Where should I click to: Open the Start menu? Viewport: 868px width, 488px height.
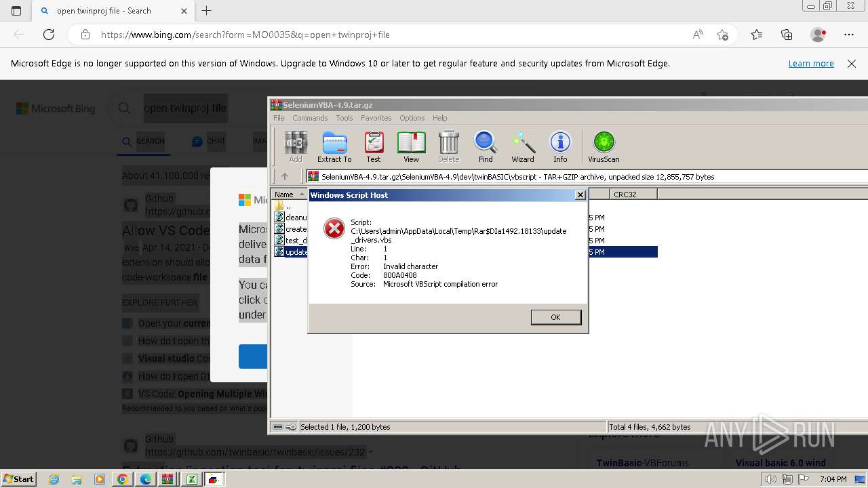pyautogui.click(x=18, y=479)
